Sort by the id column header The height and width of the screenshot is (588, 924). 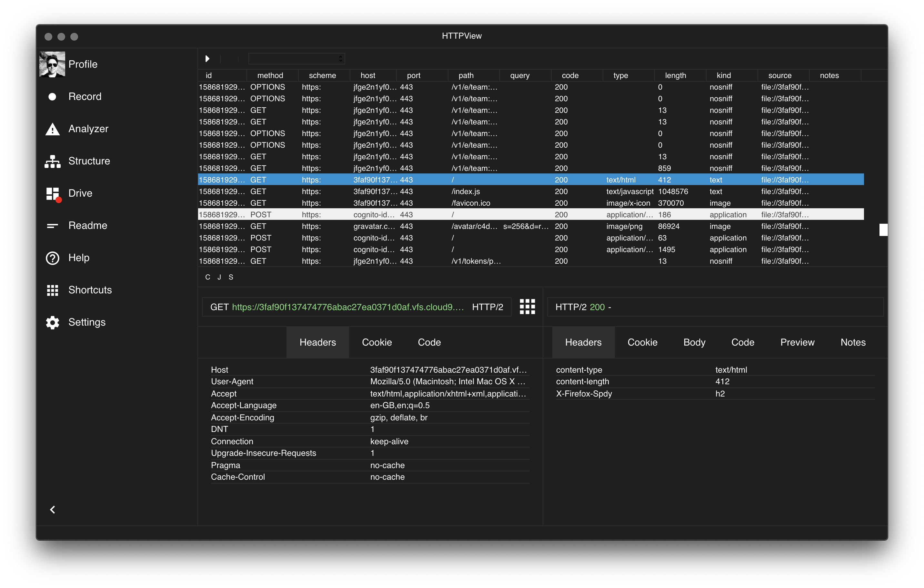tap(223, 75)
